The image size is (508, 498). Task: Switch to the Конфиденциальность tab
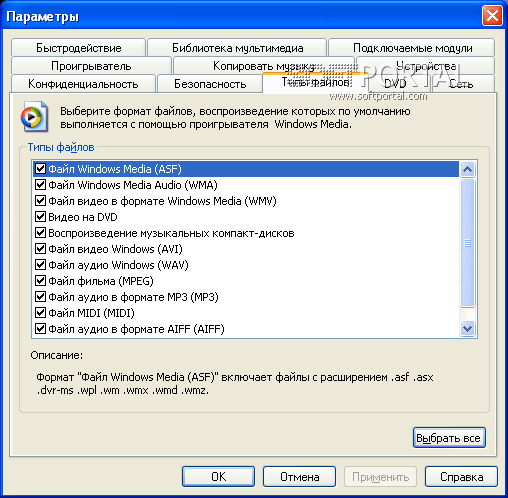(83, 84)
